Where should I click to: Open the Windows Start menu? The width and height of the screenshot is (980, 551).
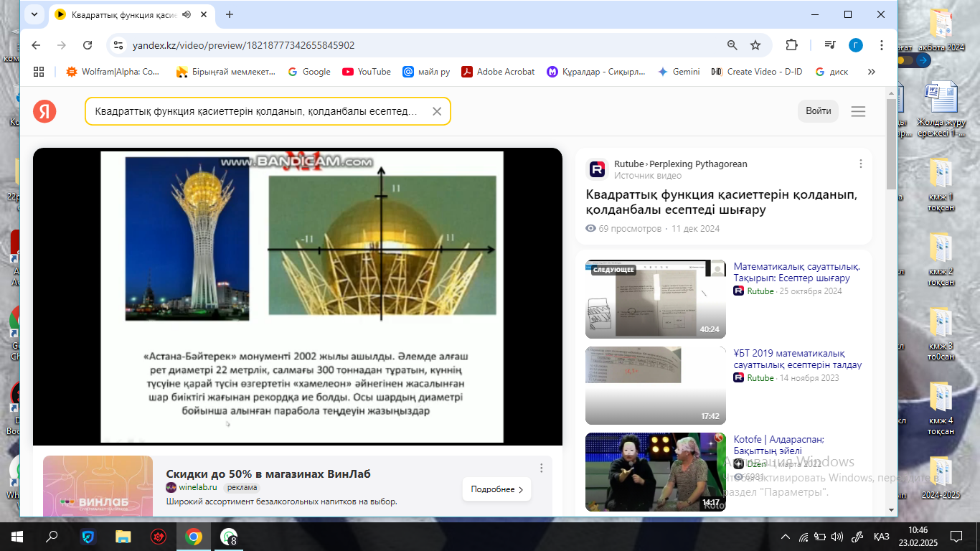tap(17, 536)
